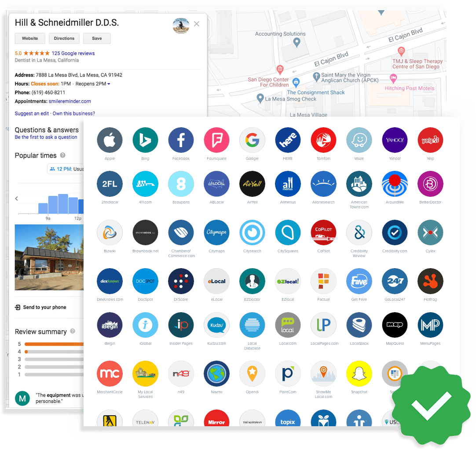Open the MenuPages icon
Viewport: 476px width, 450px height.
(x=430, y=325)
